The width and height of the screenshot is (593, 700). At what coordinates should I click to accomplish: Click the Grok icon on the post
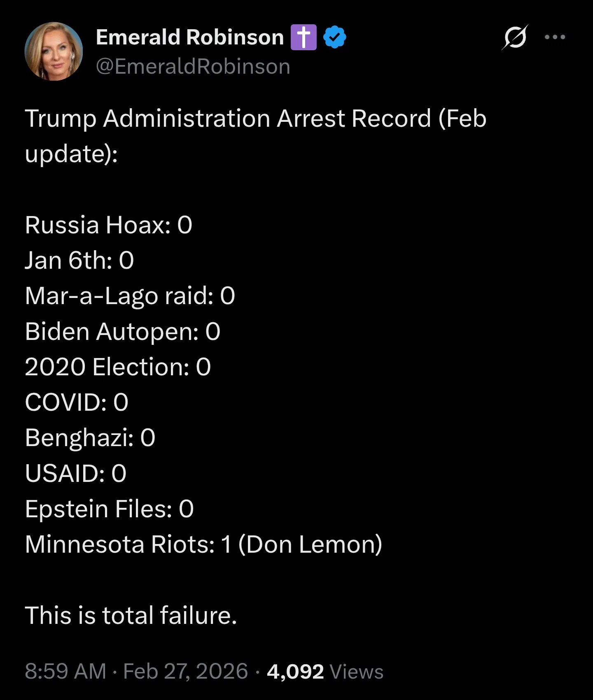(x=515, y=37)
